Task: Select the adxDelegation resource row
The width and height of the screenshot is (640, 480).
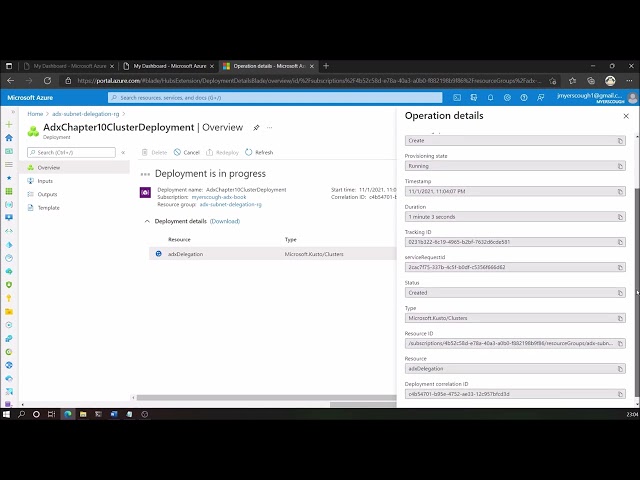Action: [x=273, y=254]
